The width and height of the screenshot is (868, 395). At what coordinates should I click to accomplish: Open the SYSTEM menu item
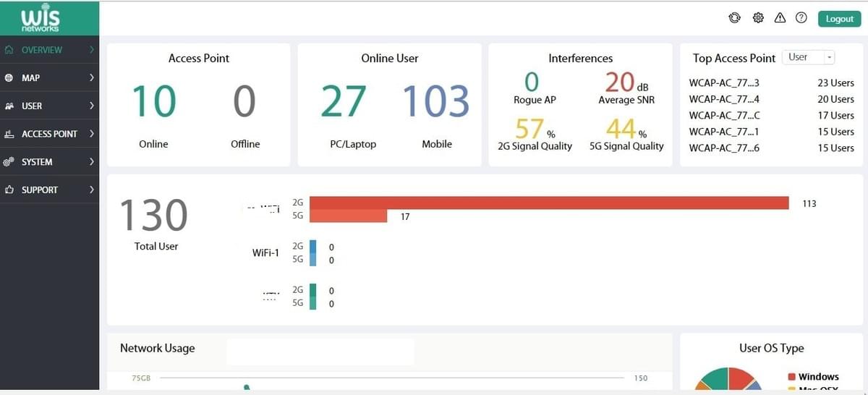[x=49, y=162]
